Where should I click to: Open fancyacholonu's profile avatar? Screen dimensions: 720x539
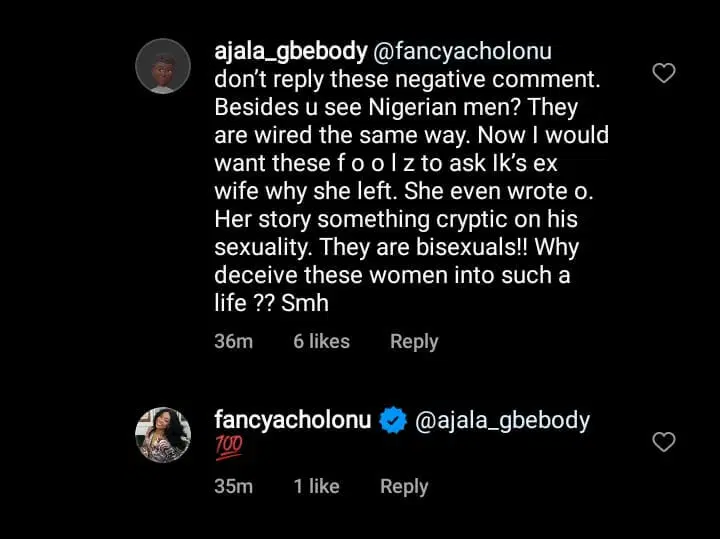coord(162,435)
